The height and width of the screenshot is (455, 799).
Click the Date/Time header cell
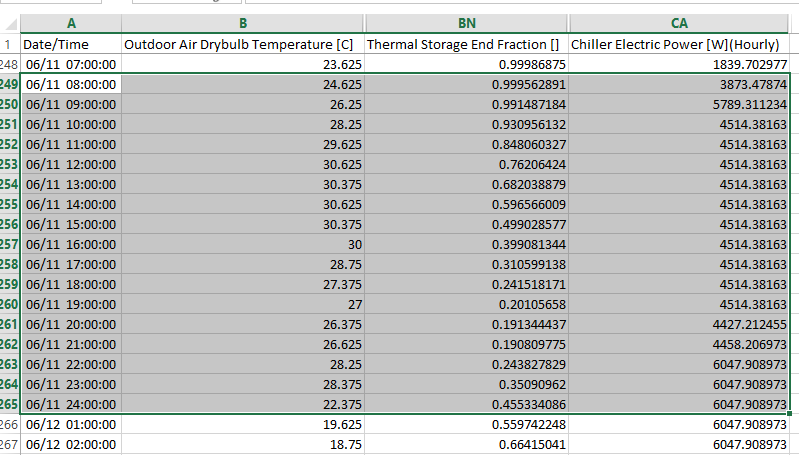click(x=71, y=44)
